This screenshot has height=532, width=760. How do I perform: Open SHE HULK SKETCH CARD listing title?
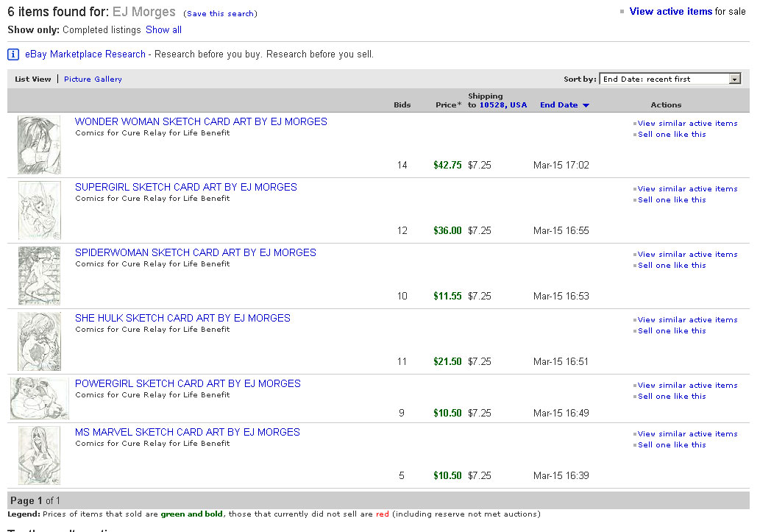pos(182,318)
